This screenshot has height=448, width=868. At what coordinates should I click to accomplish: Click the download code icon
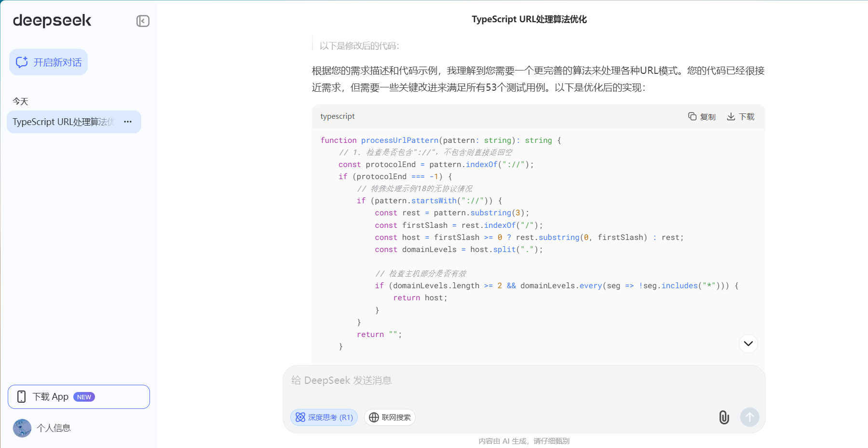click(x=731, y=116)
